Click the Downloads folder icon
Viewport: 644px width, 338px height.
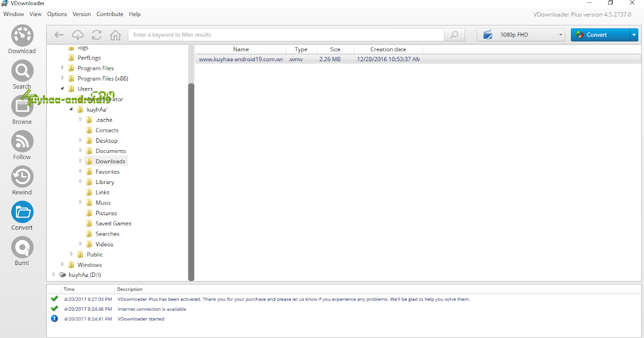click(x=89, y=161)
